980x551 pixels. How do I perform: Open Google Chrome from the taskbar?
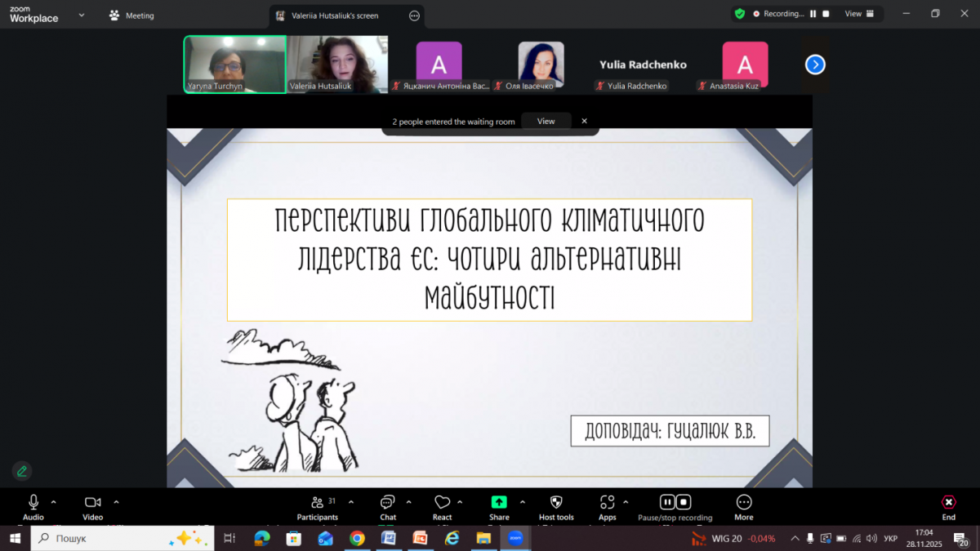[357, 538]
